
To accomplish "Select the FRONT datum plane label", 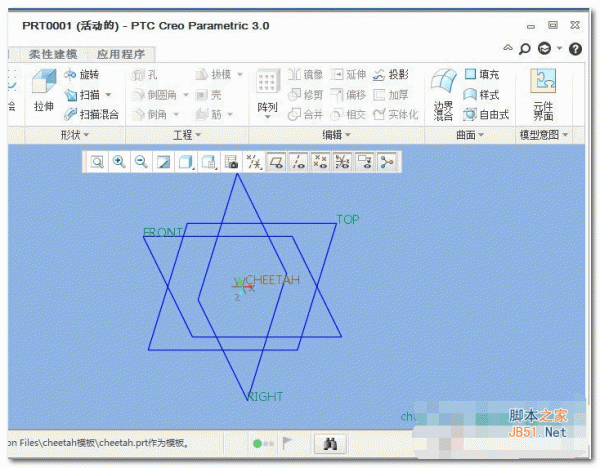I will click(163, 232).
